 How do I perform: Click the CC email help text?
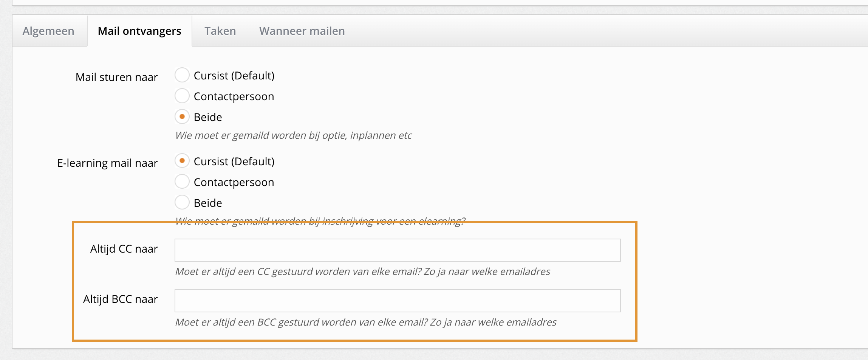362,272
